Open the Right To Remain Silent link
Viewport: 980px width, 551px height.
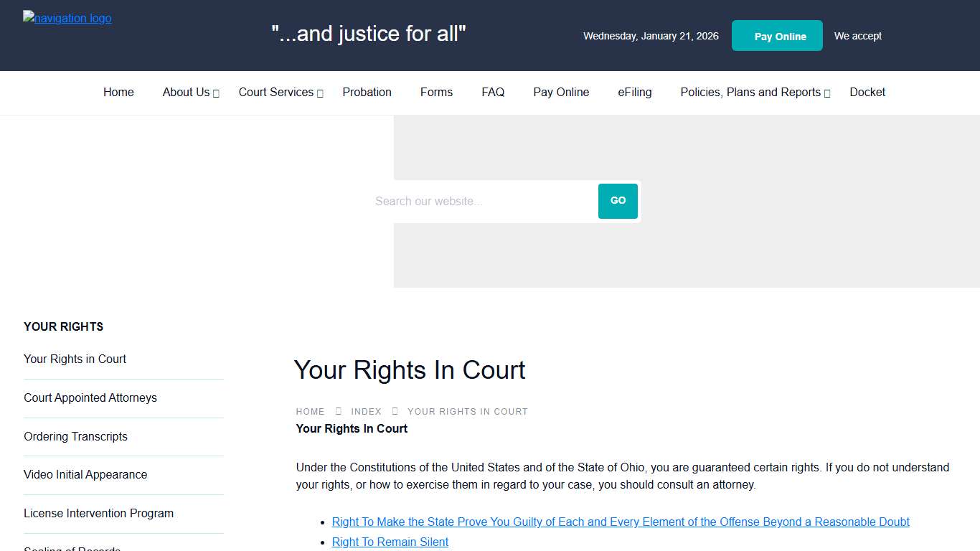point(390,542)
